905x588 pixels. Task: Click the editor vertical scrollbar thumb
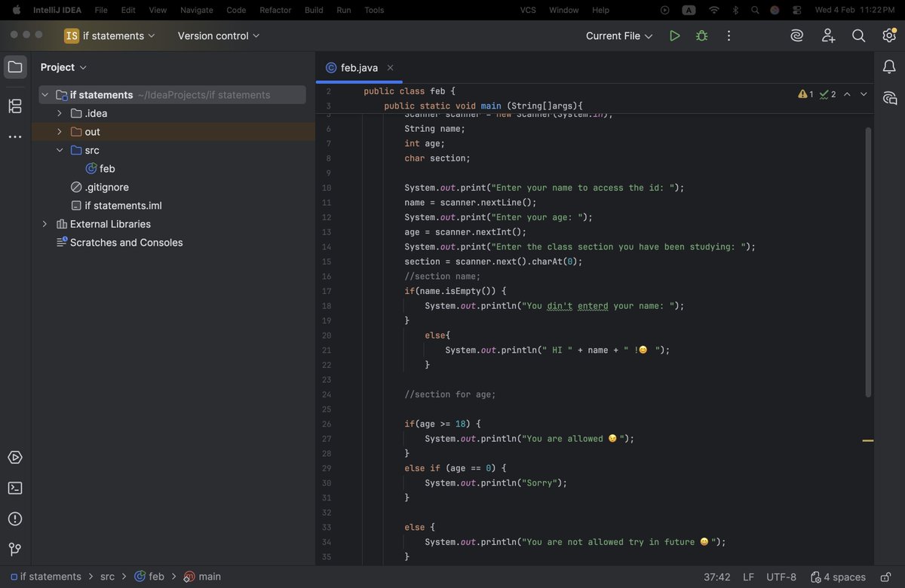(868, 262)
